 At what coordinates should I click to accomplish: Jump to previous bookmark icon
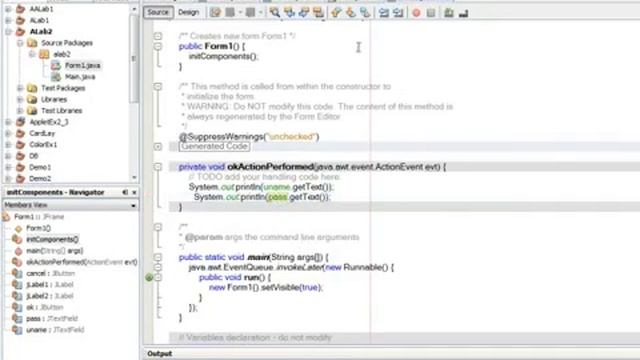(x=336, y=13)
